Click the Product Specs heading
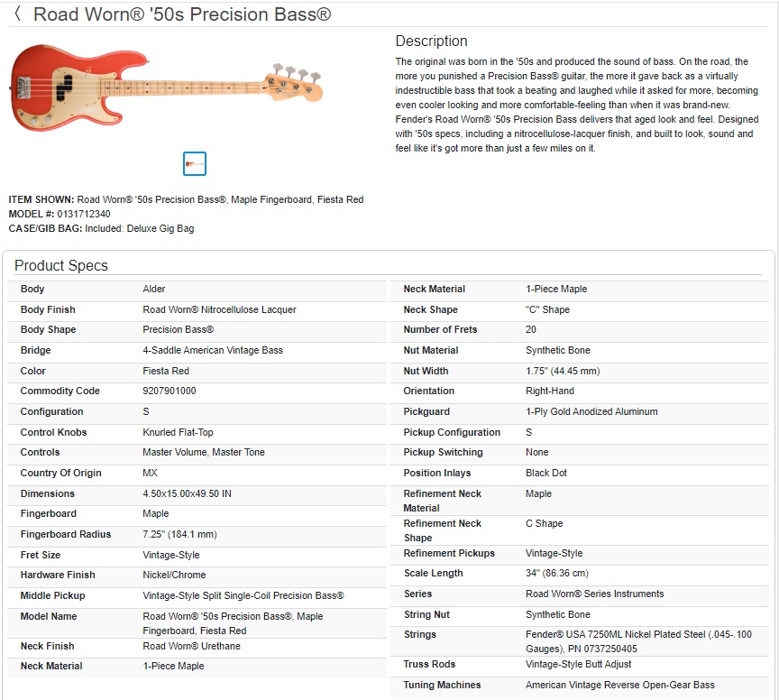Image resolution: width=779 pixels, height=700 pixels. [61, 265]
